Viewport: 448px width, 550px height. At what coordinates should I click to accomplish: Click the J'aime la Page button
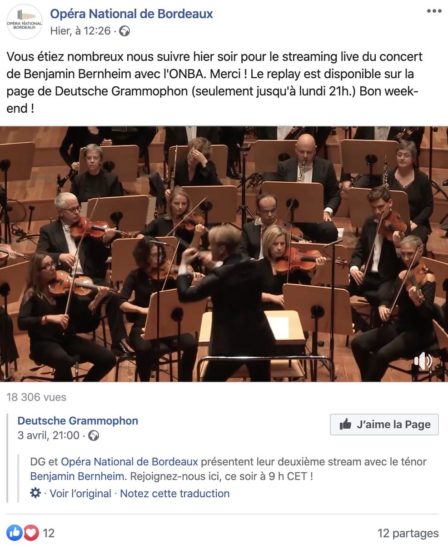click(384, 424)
